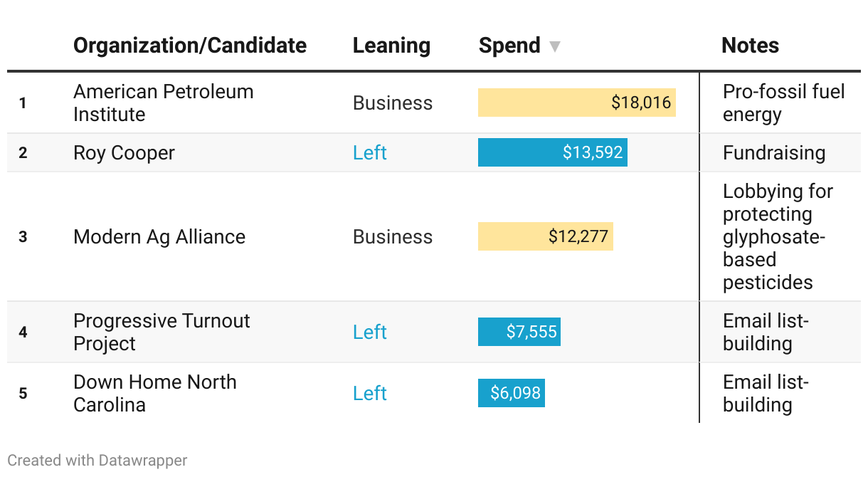The width and height of the screenshot is (868, 477).
Task: Click the Roy Cooper candidate name
Action: pos(124,153)
